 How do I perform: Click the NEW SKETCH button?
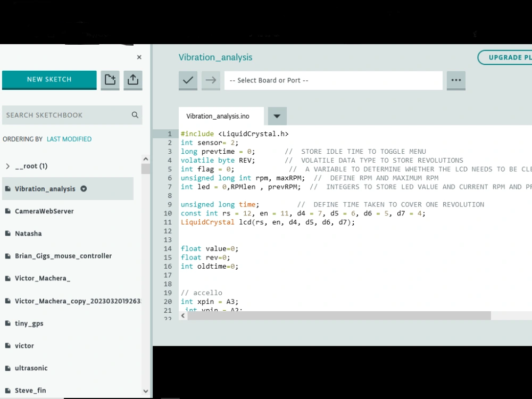tap(49, 79)
